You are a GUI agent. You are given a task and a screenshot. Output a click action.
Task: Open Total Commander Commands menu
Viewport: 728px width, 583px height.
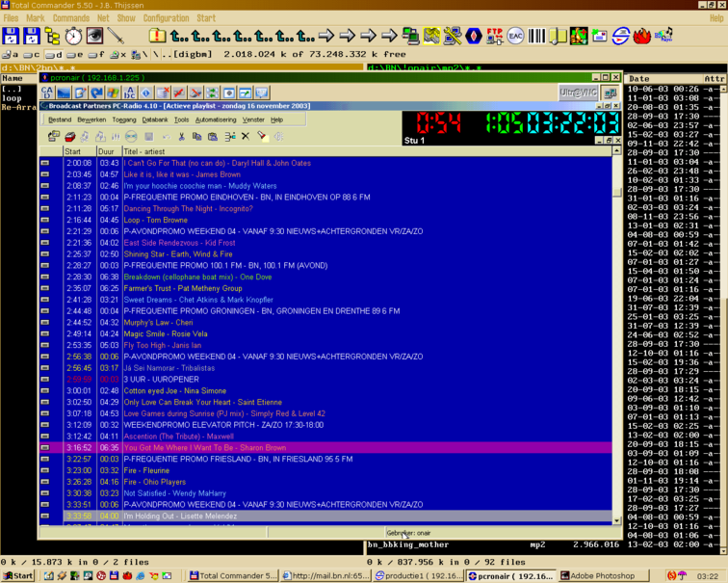71,18
